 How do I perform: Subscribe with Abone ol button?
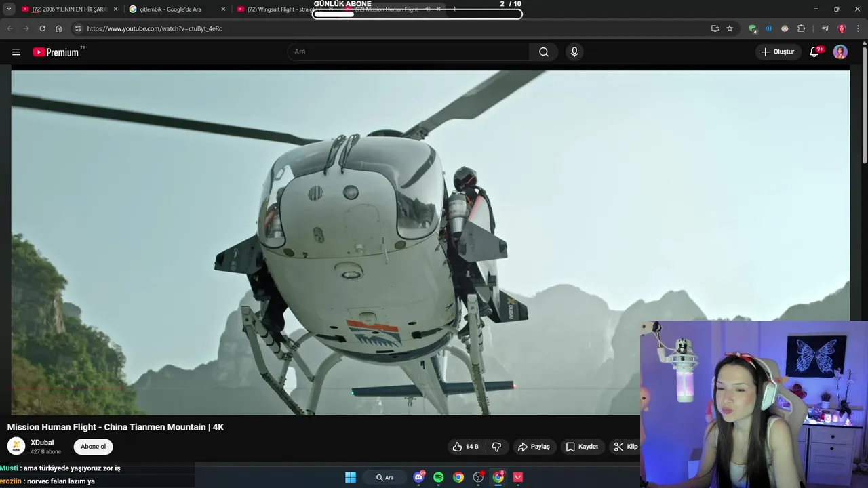94,447
